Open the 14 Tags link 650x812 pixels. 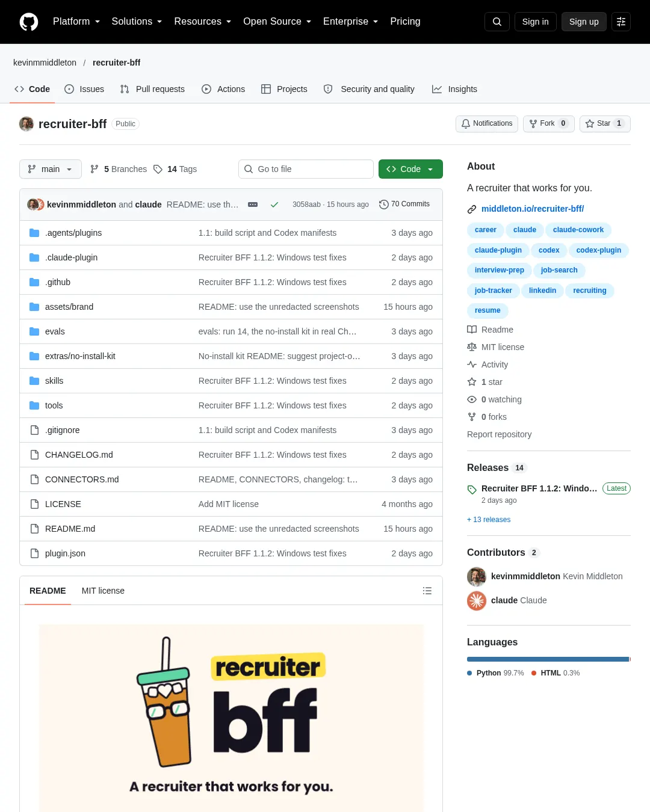click(x=175, y=169)
